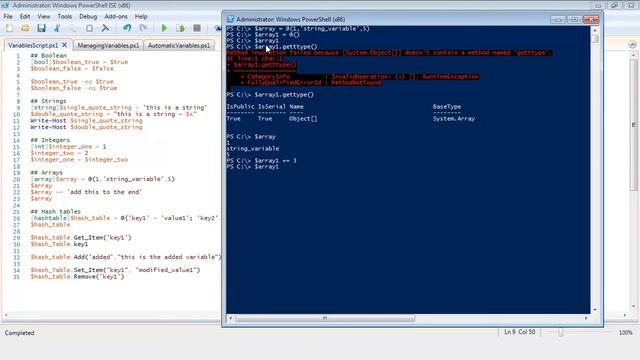The image size is (640, 360).
Task: Open the View menu
Action: [x=44, y=16]
